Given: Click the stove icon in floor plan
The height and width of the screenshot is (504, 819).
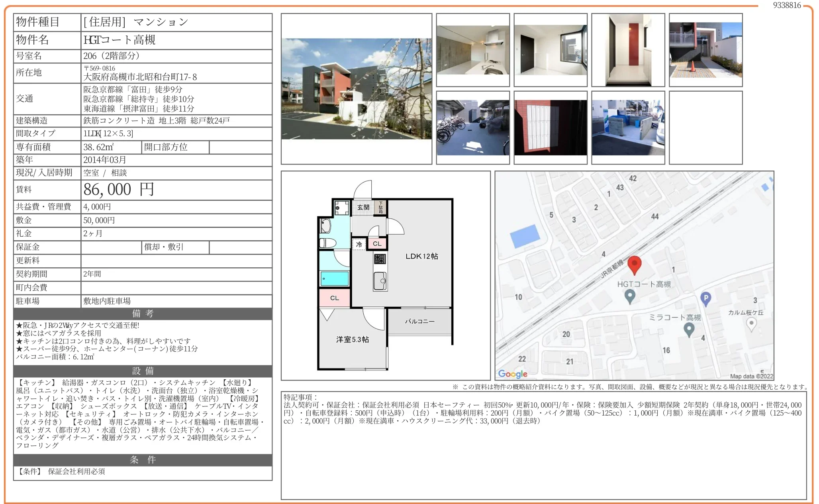Looking at the screenshot, I should [380, 259].
